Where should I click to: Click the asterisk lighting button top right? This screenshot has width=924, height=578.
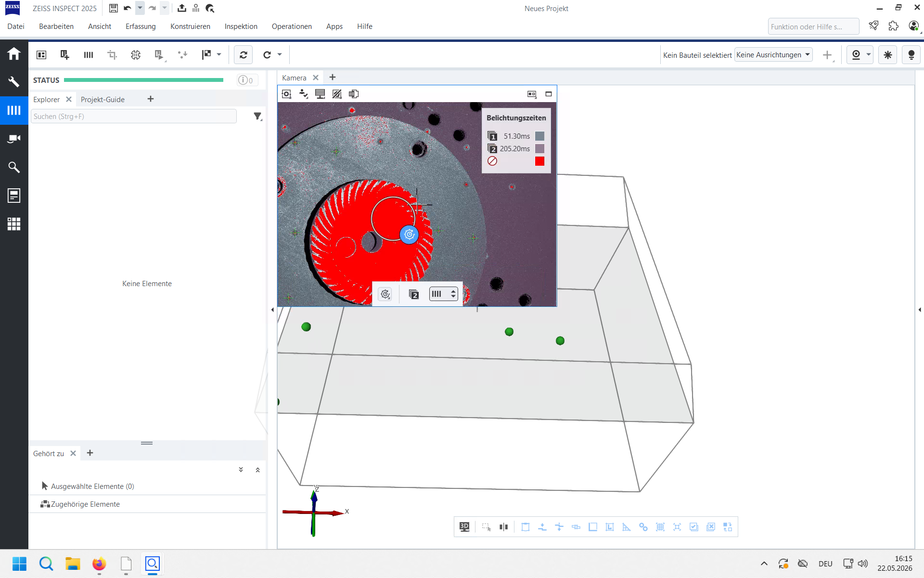point(887,55)
